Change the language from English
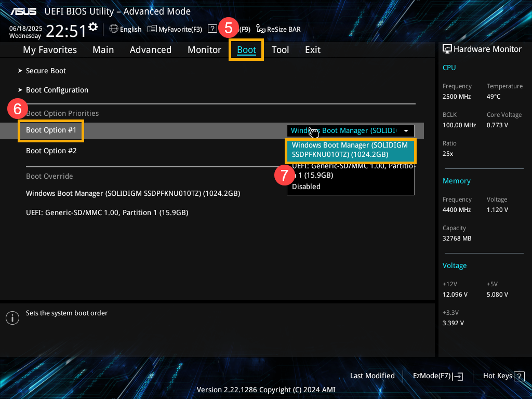This screenshot has height=399, width=532. coord(130,29)
